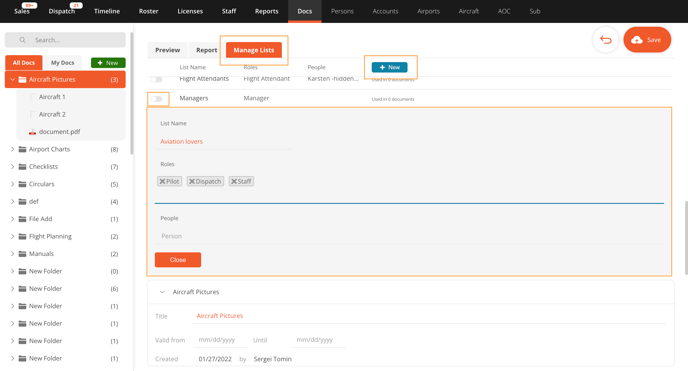Edit the List Name 'Aviation lovers' field
The width and height of the screenshot is (688, 371).
coord(223,141)
